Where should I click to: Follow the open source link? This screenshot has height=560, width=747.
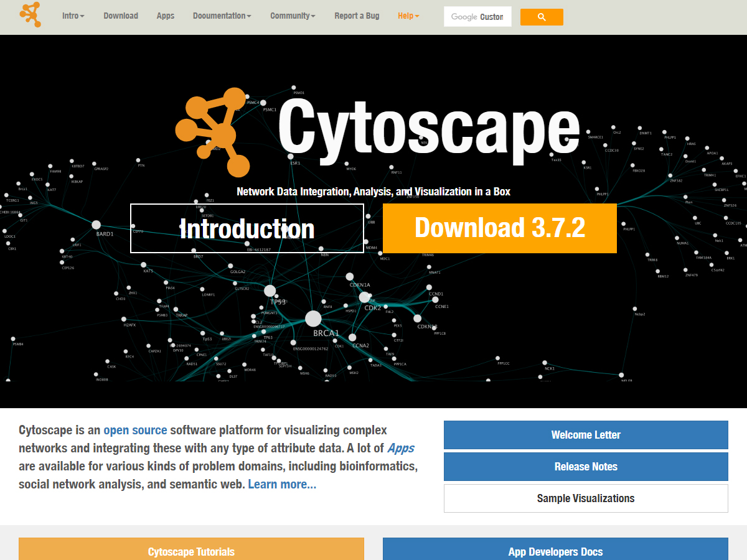pos(135,429)
